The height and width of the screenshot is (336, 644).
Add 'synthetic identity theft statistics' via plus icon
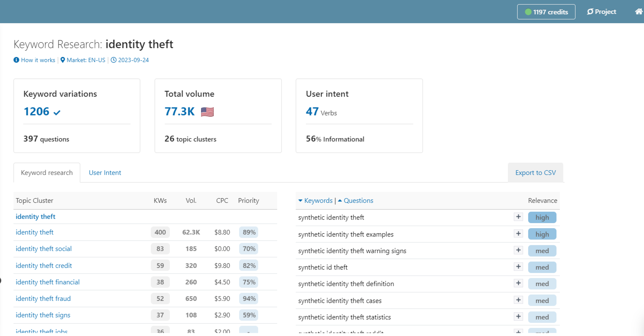(x=518, y=317)
